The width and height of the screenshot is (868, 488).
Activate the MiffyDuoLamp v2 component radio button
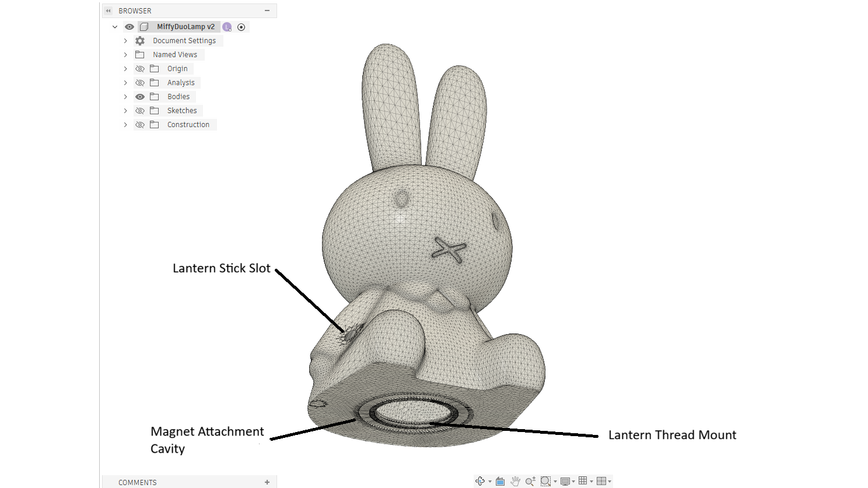tap(241, 27)
